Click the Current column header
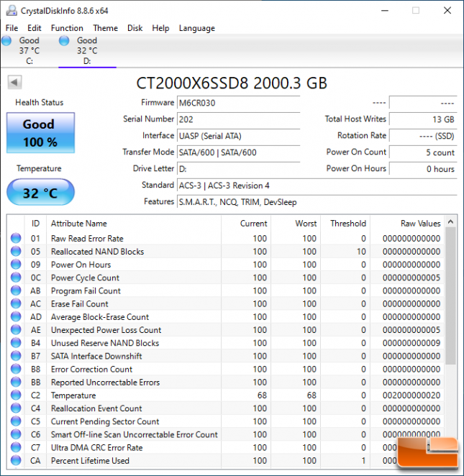Viewport: 464px width, 476px height. (246, 224)
